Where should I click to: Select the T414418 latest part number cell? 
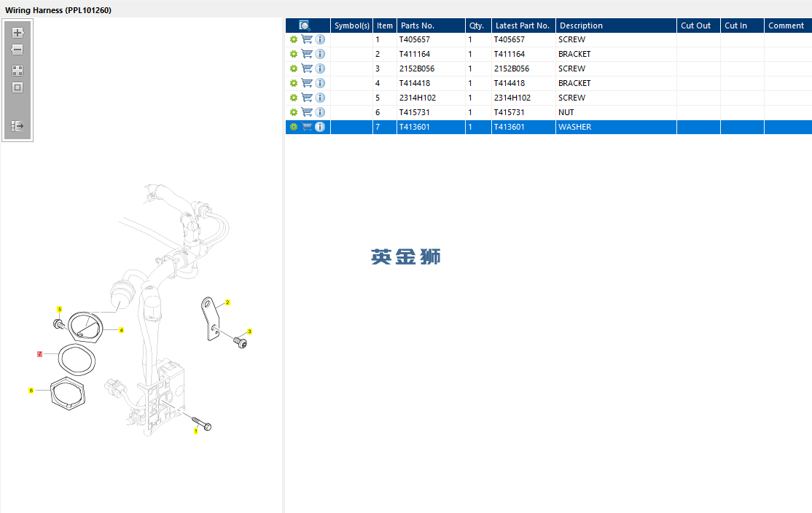pos(523,83)
